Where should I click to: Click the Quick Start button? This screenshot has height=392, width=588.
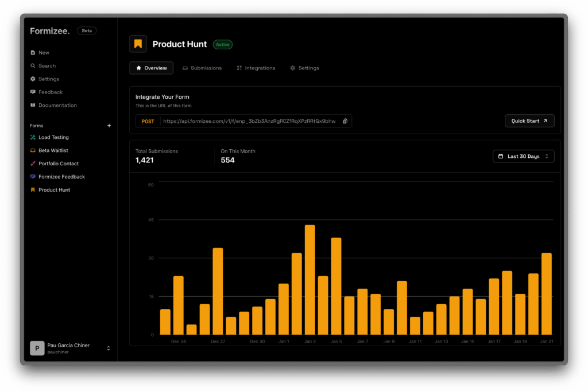pos(529,121)
